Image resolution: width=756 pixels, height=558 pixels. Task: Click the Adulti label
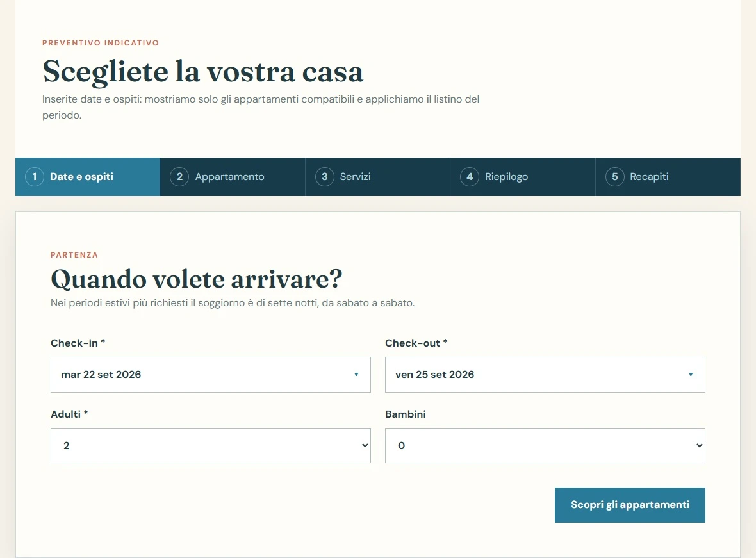(69, 414)
